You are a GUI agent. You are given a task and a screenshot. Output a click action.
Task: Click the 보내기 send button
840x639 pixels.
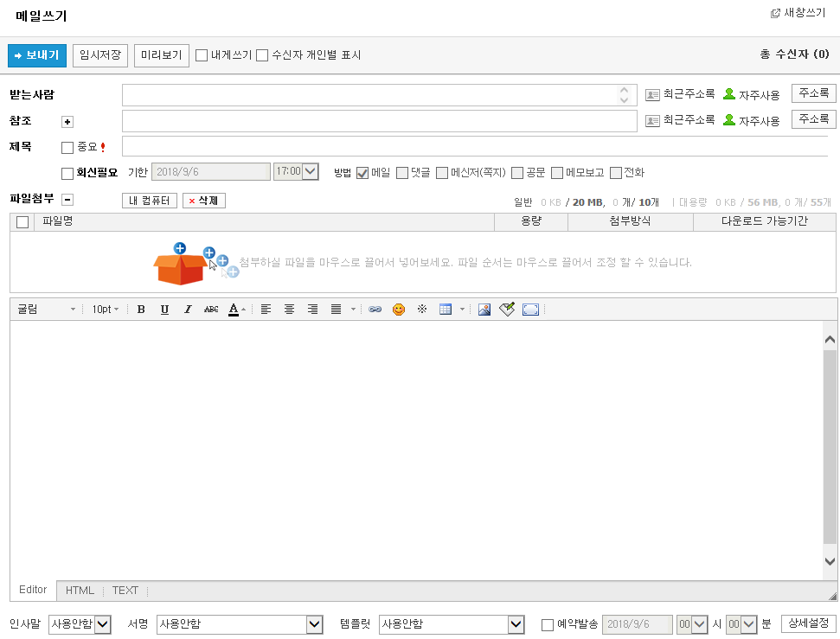click(x=36, y=55)
